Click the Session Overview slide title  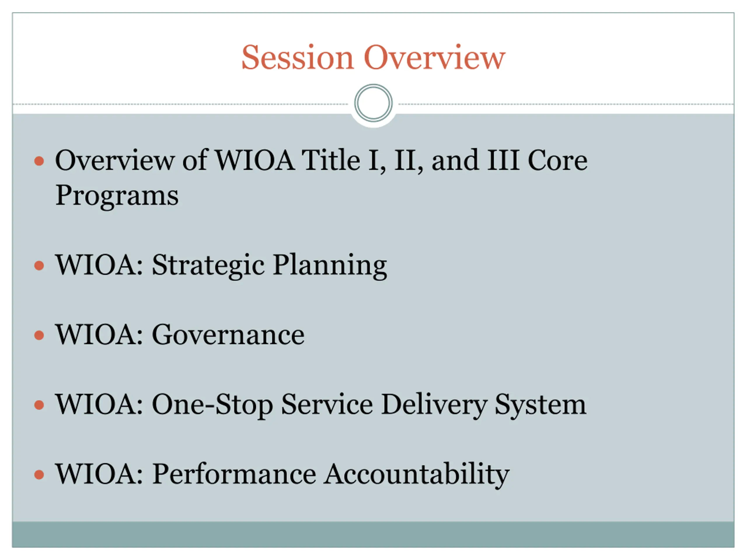click(x=373, y=57)
